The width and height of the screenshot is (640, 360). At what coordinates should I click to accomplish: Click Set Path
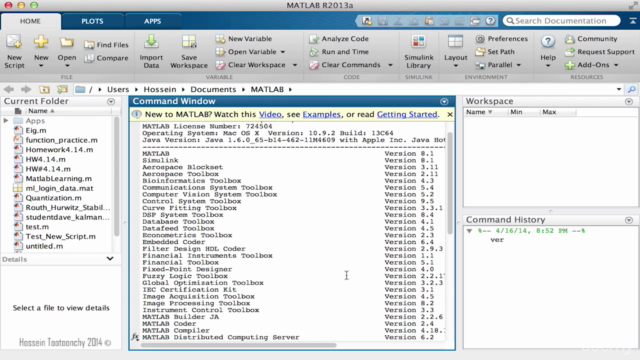click(x=495, y=52)
